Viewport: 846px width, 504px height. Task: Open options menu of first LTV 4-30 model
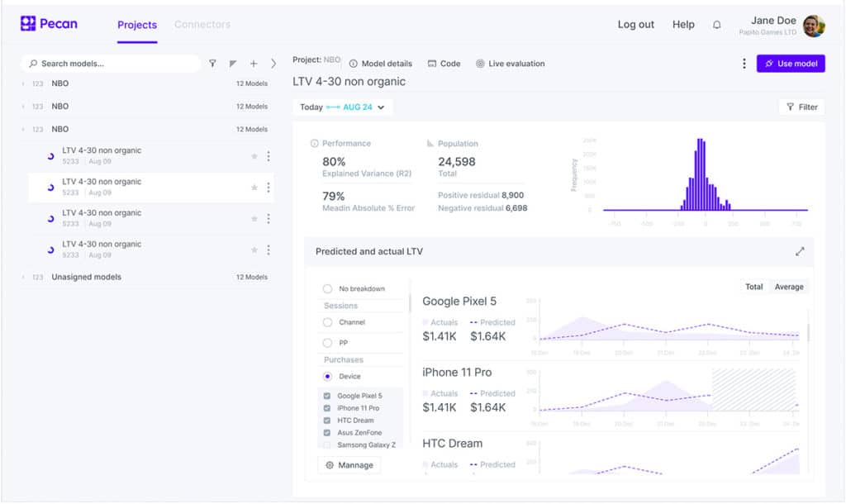[269, 156]
